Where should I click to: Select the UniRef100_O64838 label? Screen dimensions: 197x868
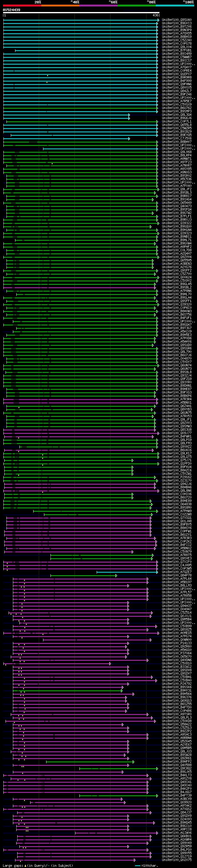[x=177, y=504]
